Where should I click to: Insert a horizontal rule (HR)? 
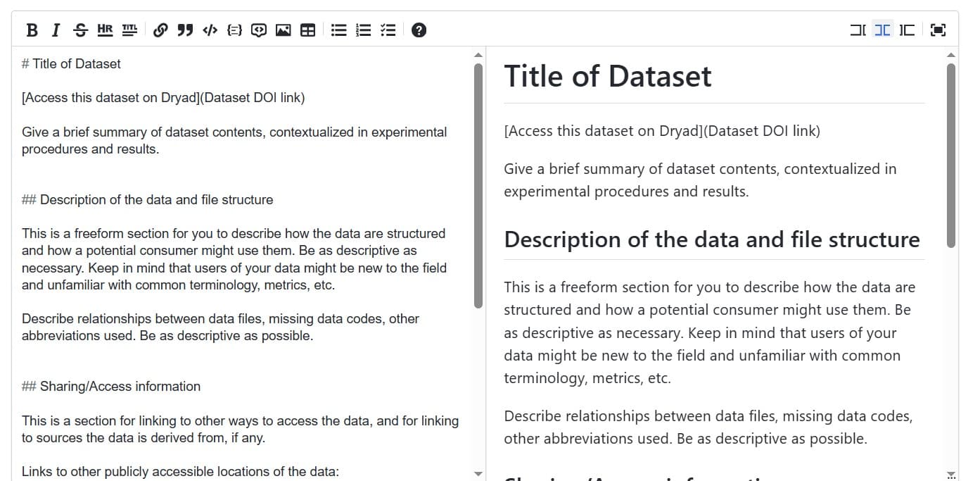pyautogui.click(x=105, y=30)
